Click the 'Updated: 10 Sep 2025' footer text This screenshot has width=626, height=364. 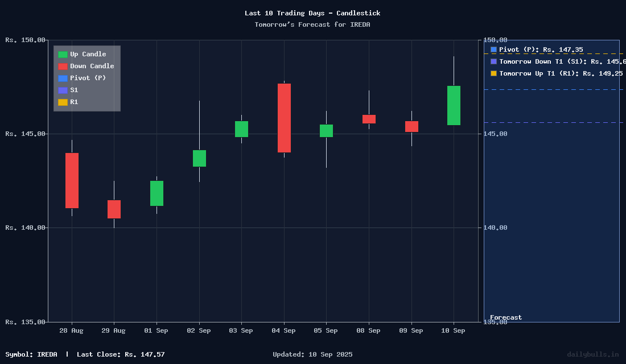(312, 354)
